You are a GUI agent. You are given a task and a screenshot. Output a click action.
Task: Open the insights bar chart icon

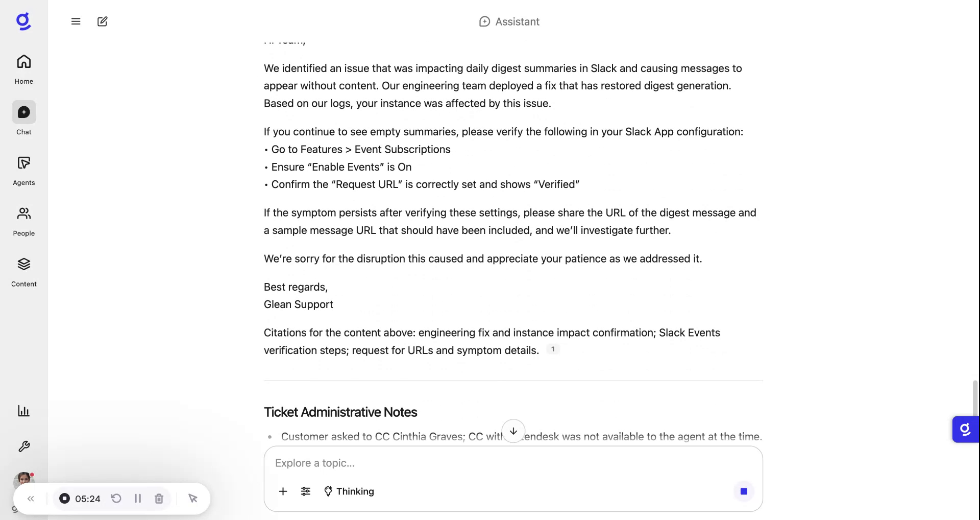(x=24, y=411)
